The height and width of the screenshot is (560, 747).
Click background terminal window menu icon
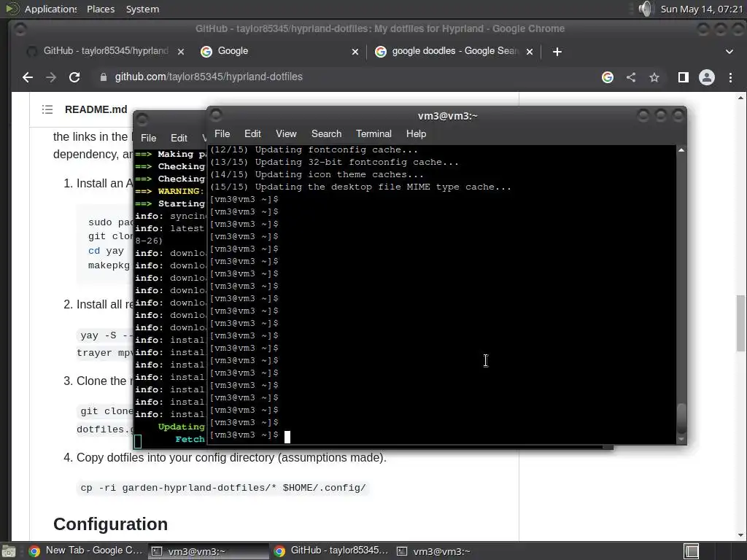coord(142,119)
